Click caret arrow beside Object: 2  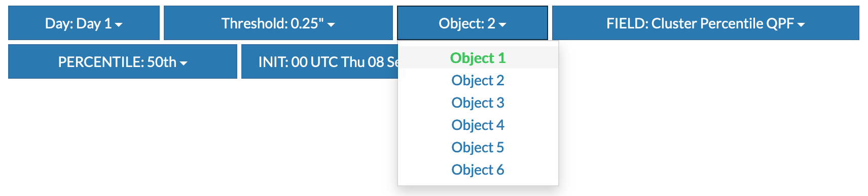click(x=502, y=24)
